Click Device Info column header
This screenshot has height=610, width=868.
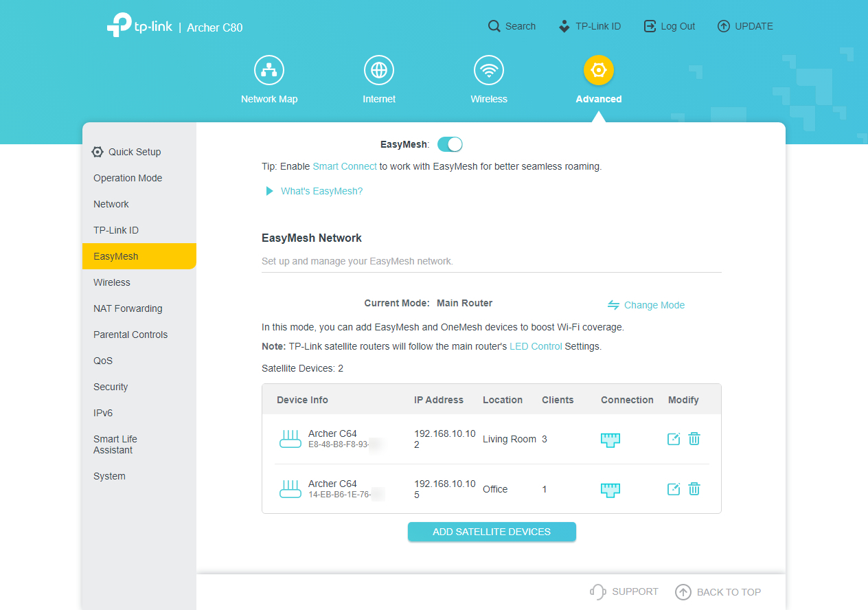click(x=302, y=400)
